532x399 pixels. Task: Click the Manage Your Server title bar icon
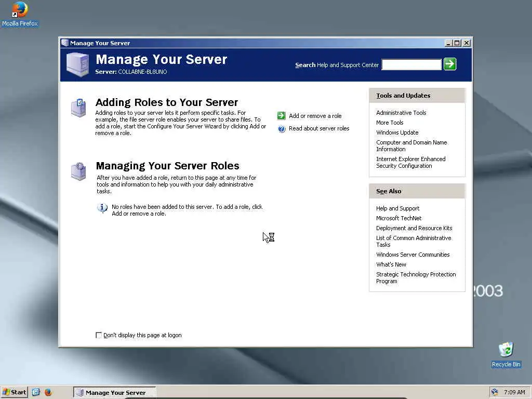click(65, 43)
